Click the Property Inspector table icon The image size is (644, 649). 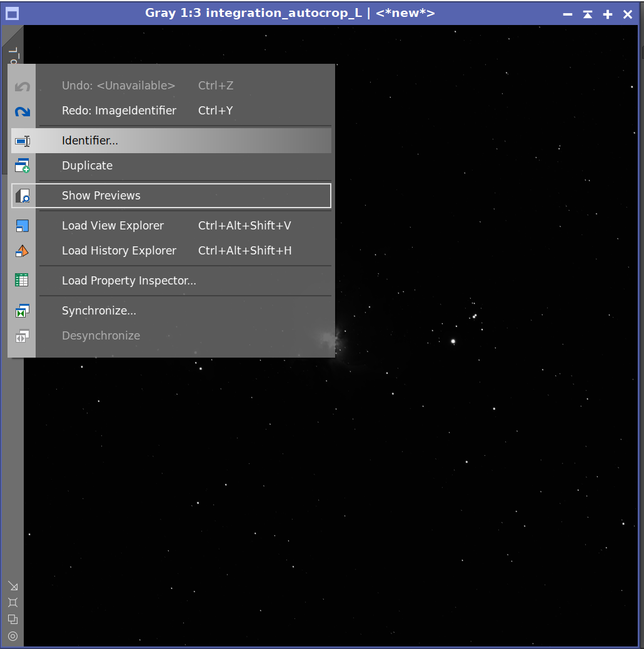pos(23,281)
